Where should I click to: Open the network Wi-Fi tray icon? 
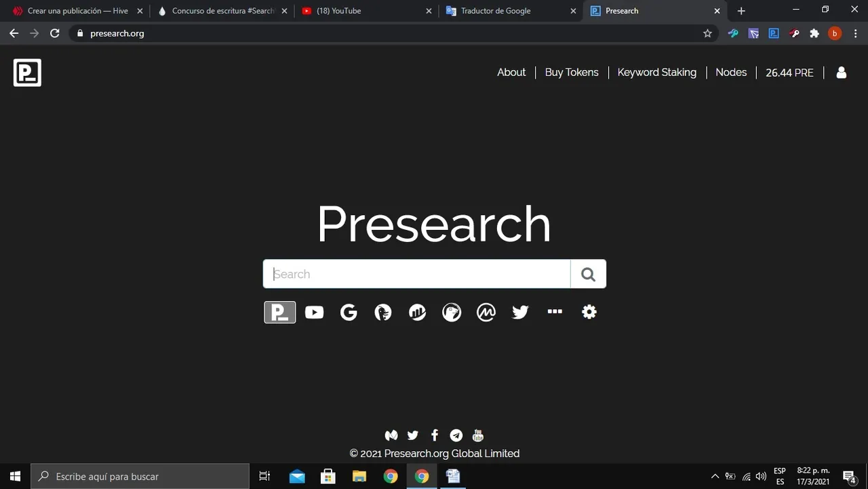(x=746, y=476)
